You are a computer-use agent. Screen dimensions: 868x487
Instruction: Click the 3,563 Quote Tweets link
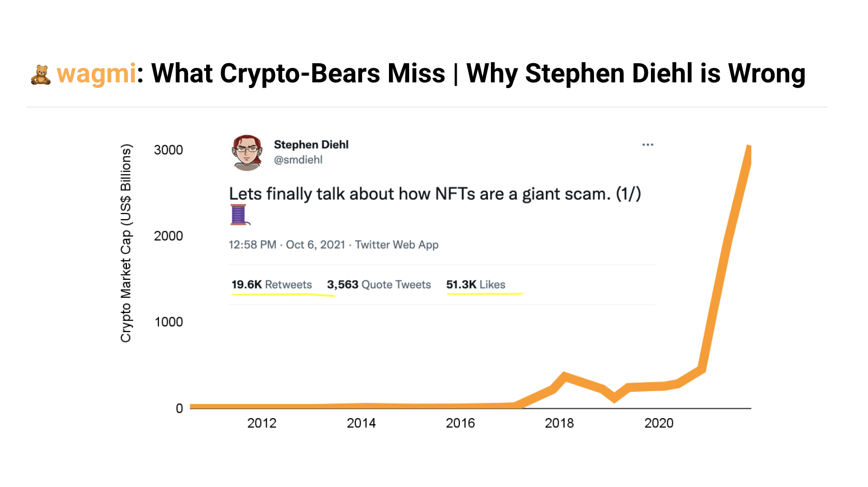point(379,284)
